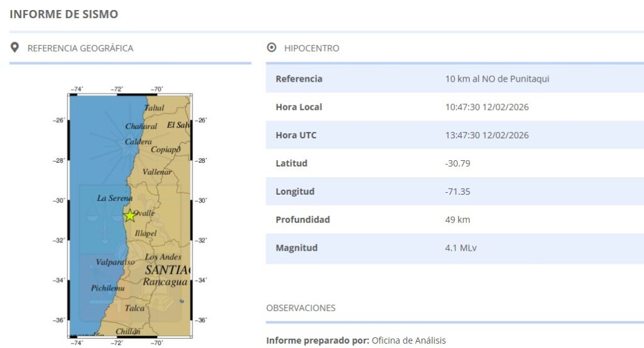Image resolution: width=644 pixels, height=348 pixels.
Task: Click the La Serena label on the map
Action: tap(114, 198)
